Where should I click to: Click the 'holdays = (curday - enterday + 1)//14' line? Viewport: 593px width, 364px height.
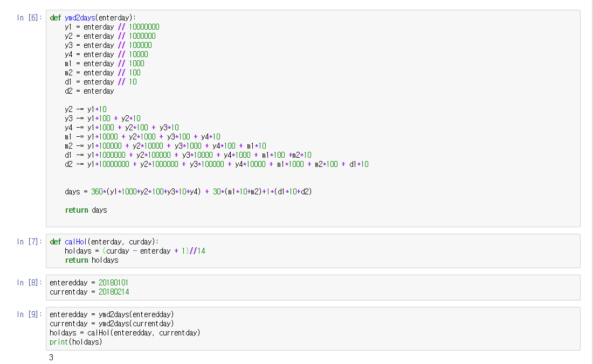click(x=135, y=251)
